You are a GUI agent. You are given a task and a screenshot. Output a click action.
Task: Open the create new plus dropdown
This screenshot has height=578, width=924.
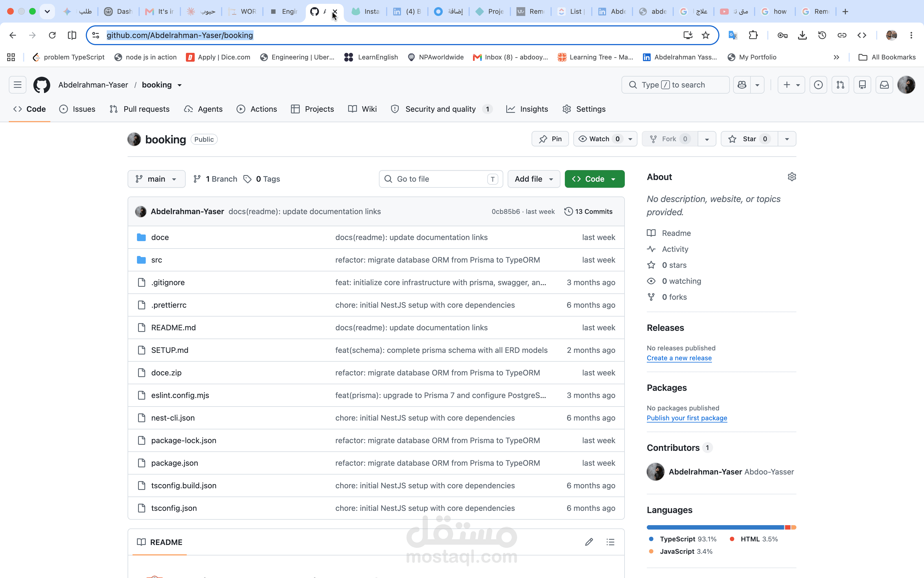[x=791, y=85]
